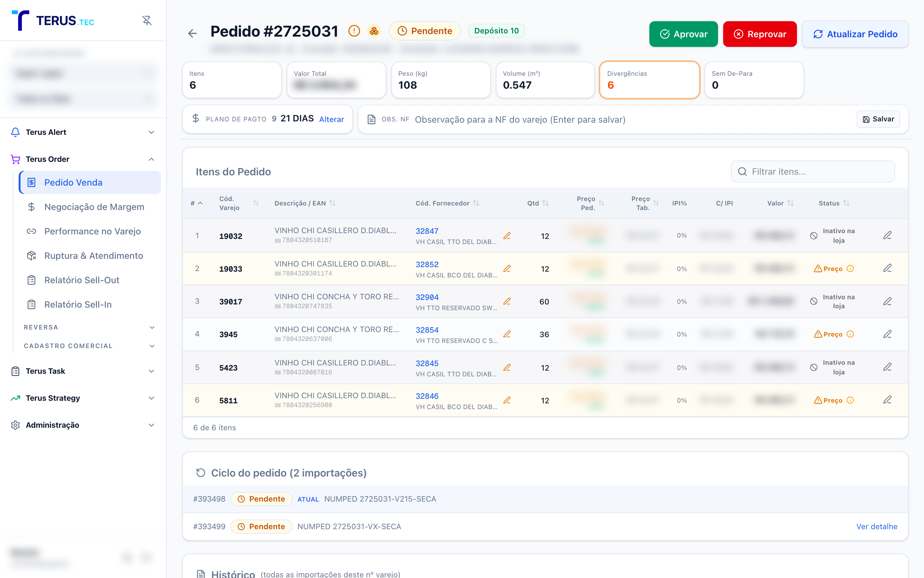This screenshot has width=924, height=578.
Task: Edit supplier code 32904 with orange pencil
Action: [x=507, y=302]
